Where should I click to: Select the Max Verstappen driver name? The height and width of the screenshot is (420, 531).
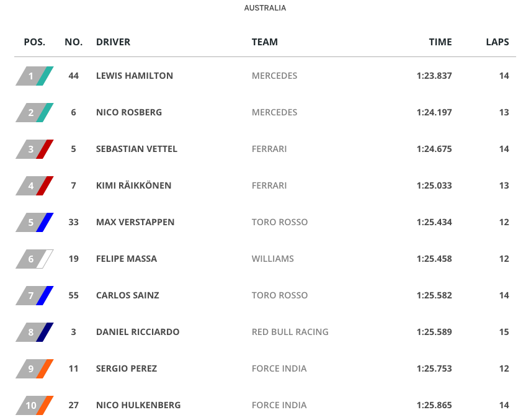click(135, 222)
